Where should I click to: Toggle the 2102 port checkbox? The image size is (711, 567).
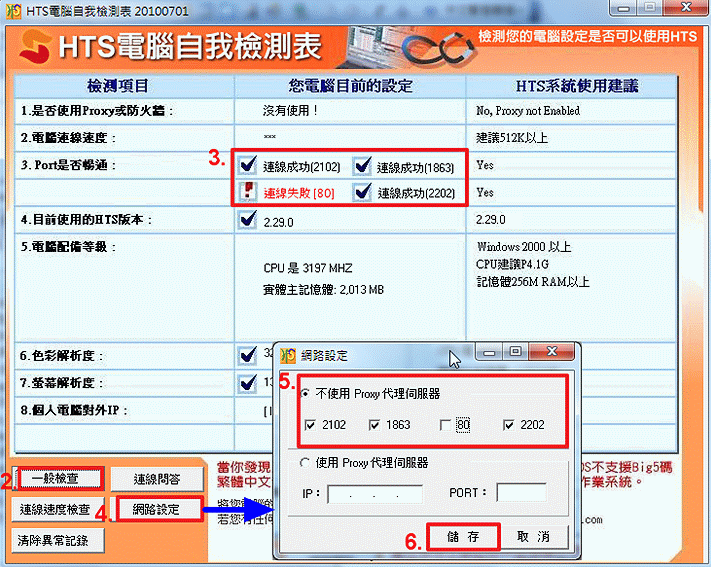click(x=310, y=425)
